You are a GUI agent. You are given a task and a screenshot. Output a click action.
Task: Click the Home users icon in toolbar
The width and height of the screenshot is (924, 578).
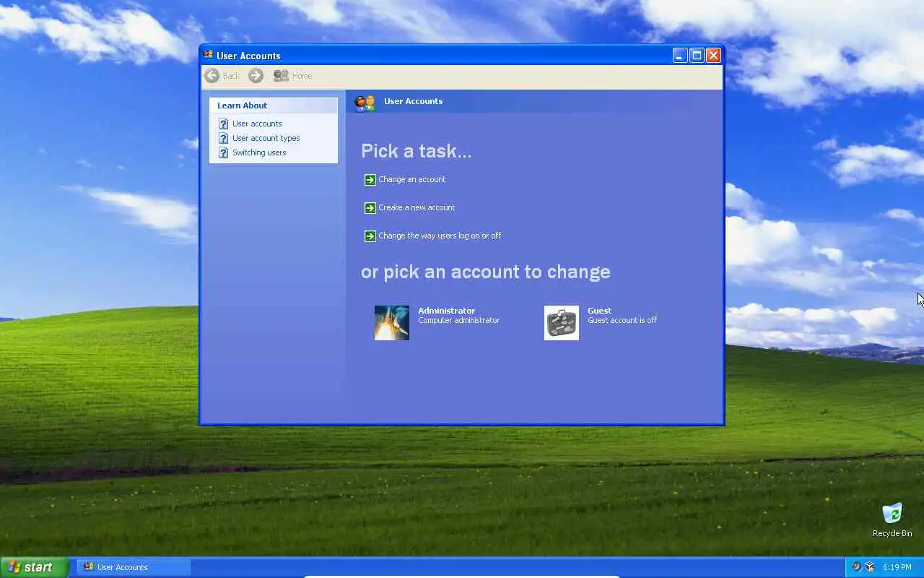coord(281,76)
